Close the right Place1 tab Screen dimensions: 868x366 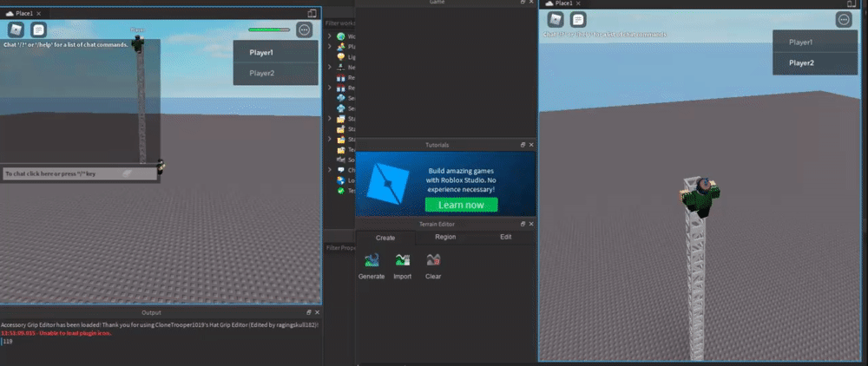pyautogui.click(x=578, y=3)
